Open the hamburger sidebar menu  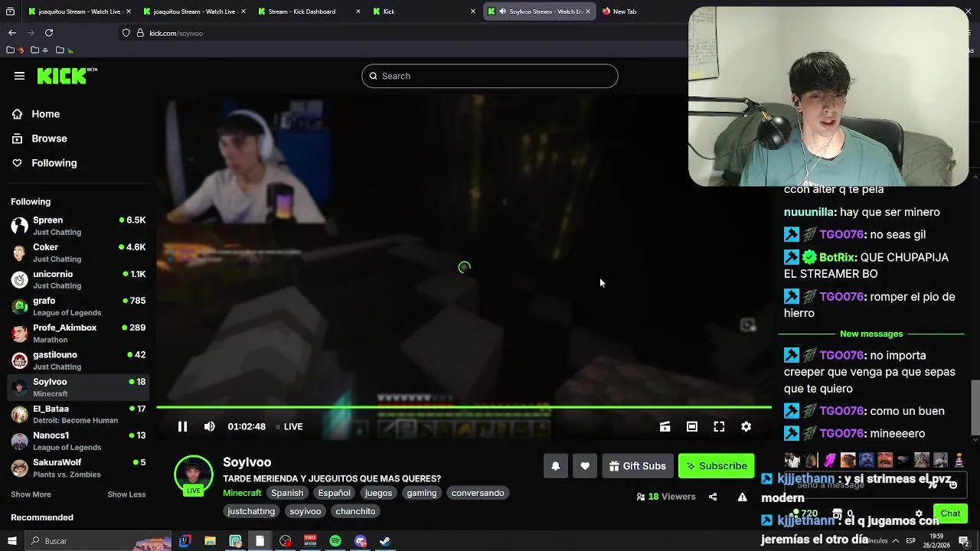pos(19,76)
